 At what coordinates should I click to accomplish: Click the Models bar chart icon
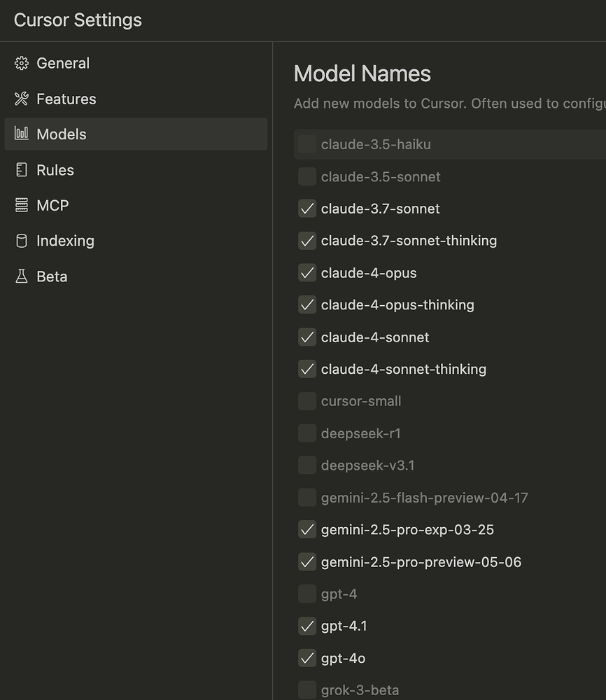(22, 134)
